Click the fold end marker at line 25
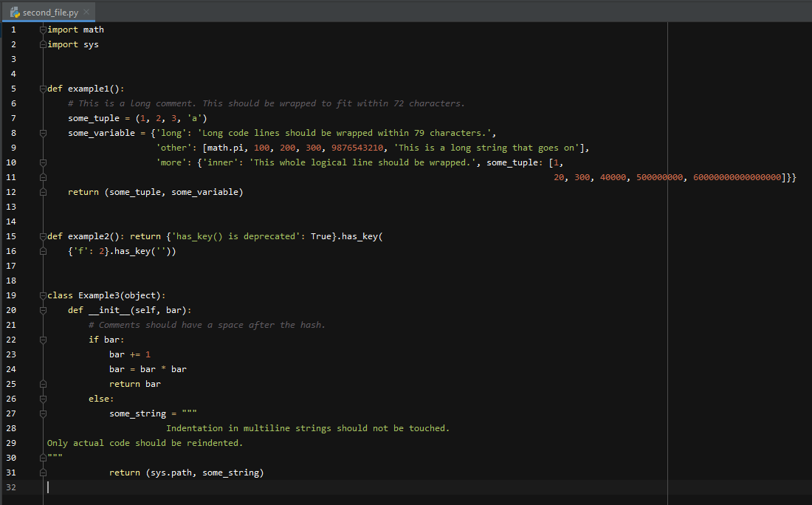Screen dimensions: 812x505 [x=43, y=385]
